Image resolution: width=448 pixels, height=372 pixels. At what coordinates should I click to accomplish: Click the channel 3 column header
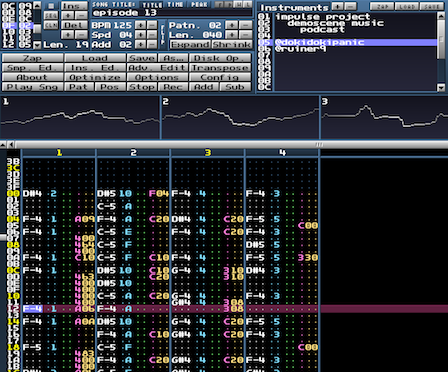(x=208, y=153)
